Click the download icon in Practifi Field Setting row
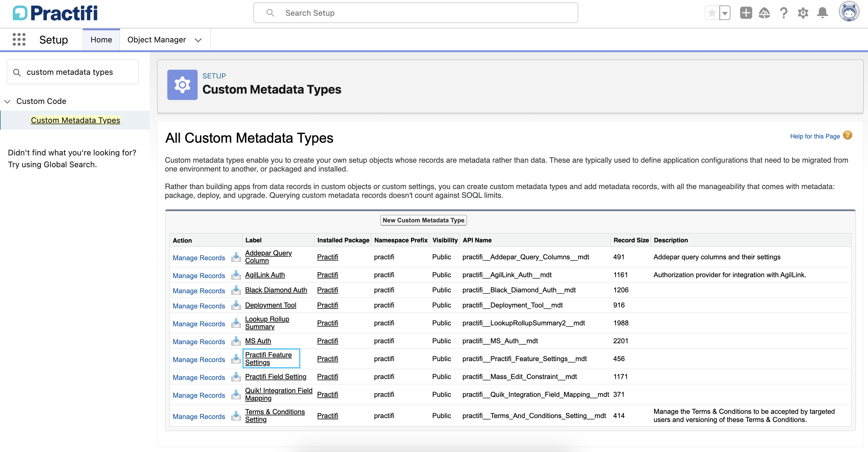The width and height of the screenshot is (868, 452). coord(236,377)
